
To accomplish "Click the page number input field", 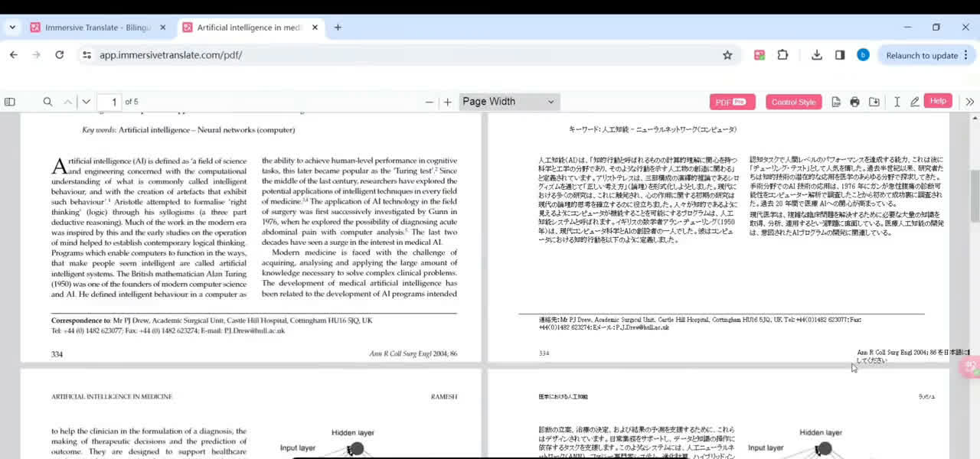I will coord(109,102).
